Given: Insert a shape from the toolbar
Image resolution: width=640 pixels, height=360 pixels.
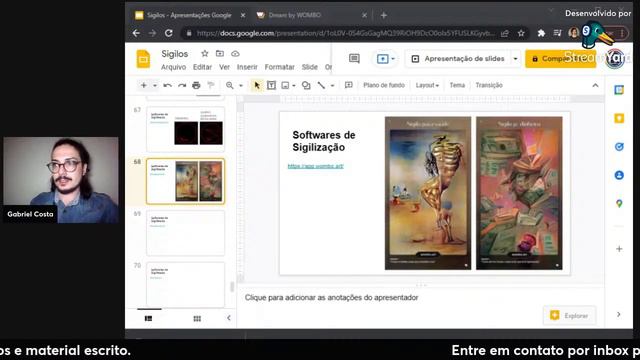Looking at the screenshot, I should click(306, 85).
